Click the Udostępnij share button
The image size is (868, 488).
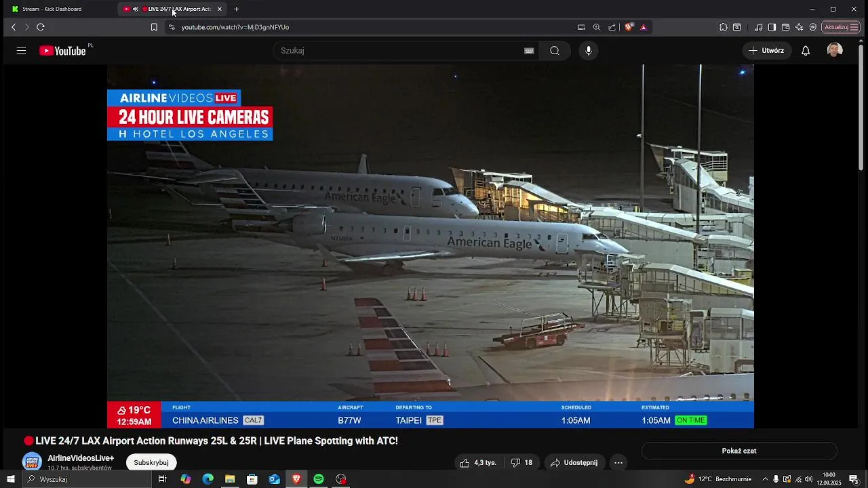pos(574,463)
